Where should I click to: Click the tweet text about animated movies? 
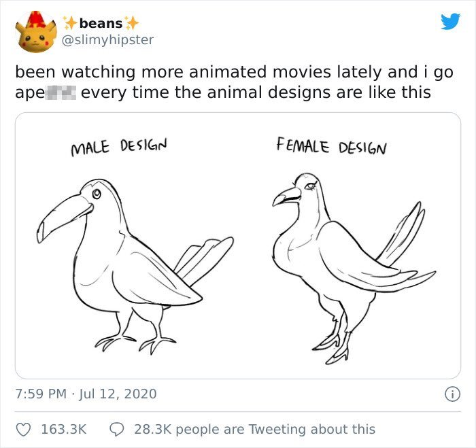click(224, 82)
